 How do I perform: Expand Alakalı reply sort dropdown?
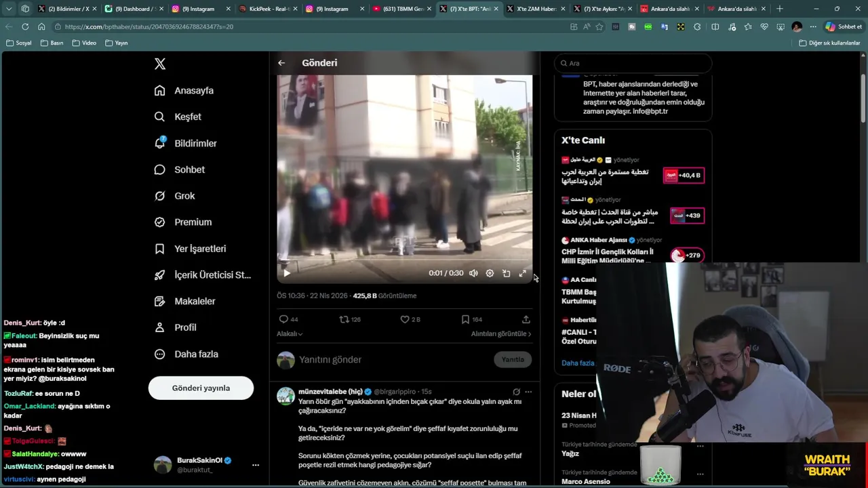pos(290,333)
